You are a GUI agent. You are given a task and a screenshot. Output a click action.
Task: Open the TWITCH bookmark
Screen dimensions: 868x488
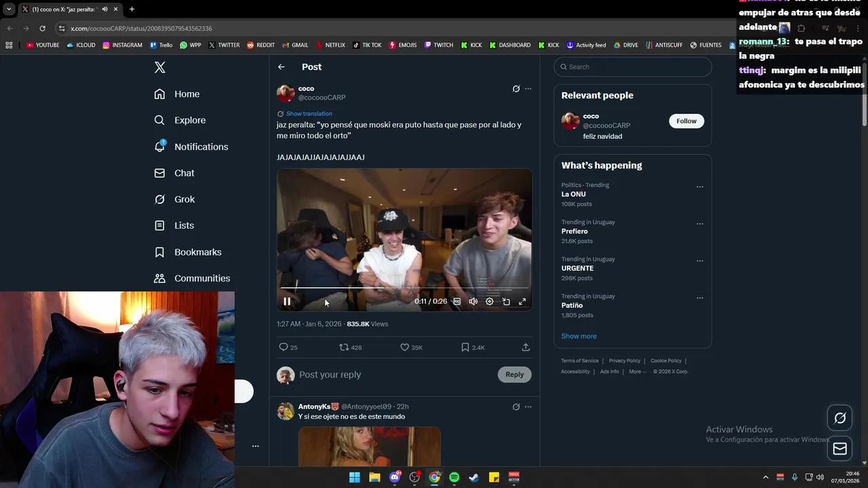[x=439, y=45]
